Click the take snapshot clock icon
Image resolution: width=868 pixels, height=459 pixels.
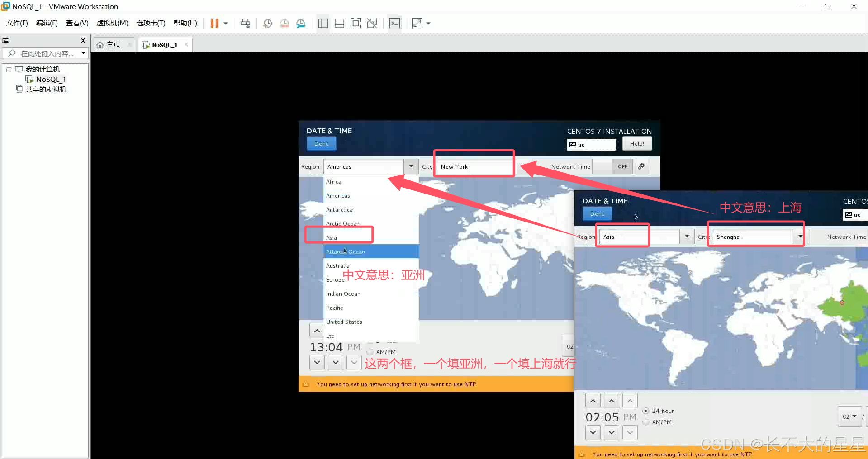click(x=268, y=24)
